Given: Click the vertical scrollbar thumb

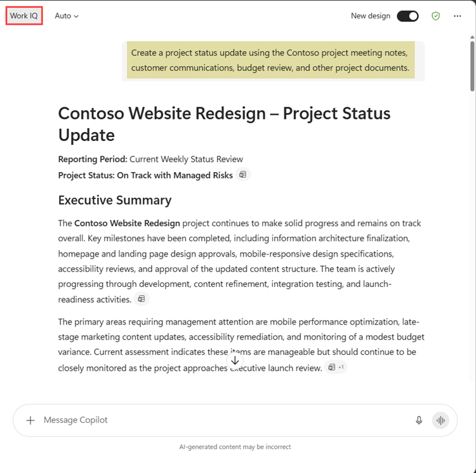Looking at the screenshot, I should (x=472, y=66).
